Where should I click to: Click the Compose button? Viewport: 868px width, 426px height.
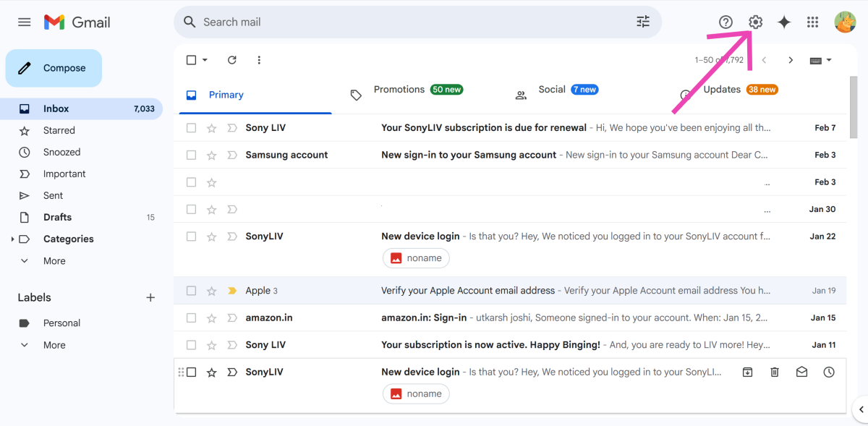[x=54, y=68]
